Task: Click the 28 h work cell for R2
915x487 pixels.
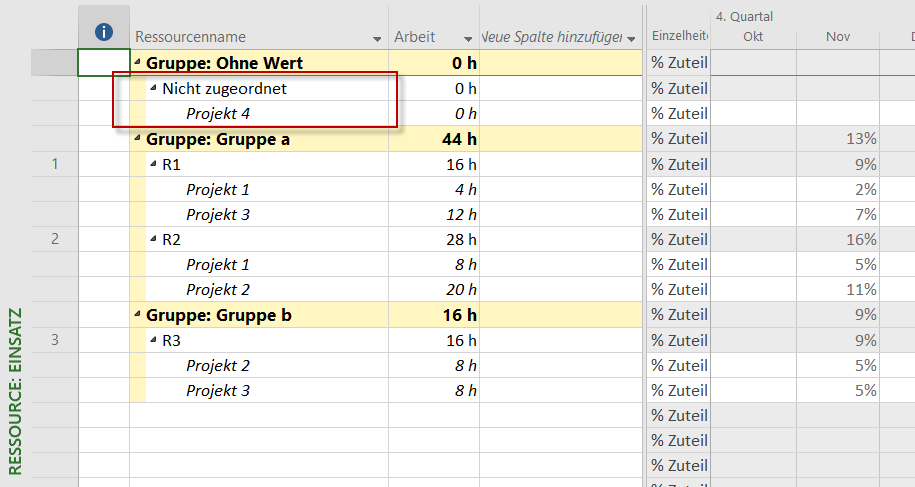Action: (x=434, y=239)
